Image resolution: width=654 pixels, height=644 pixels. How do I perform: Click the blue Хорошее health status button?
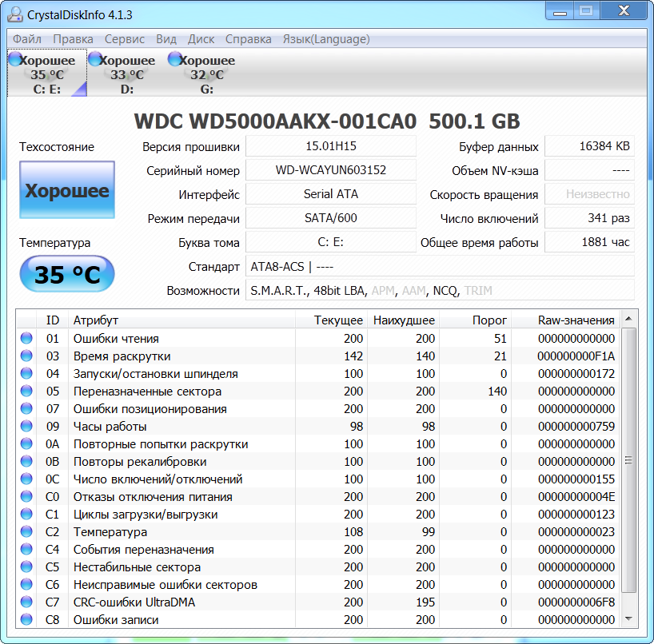click(x=67, y=189)
